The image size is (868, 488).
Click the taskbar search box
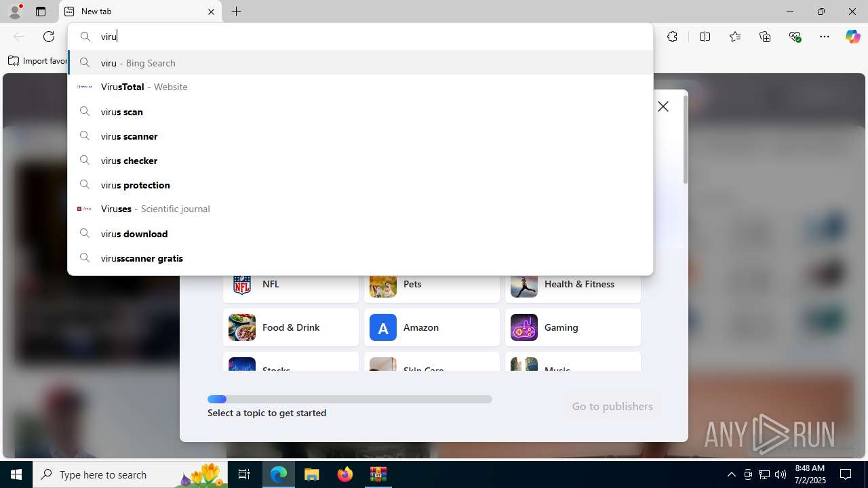click(x=130, y=474)
